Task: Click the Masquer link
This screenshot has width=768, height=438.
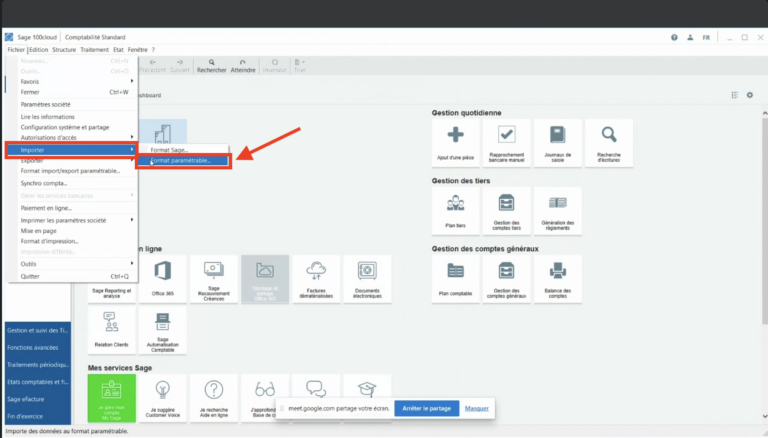Action: [x=477, y=408]
